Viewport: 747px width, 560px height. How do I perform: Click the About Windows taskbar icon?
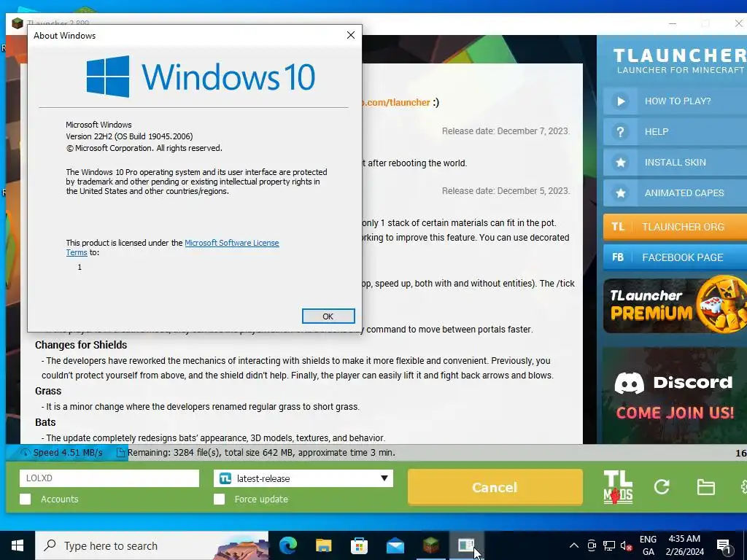pyautogui.click(x=466, y=545)
